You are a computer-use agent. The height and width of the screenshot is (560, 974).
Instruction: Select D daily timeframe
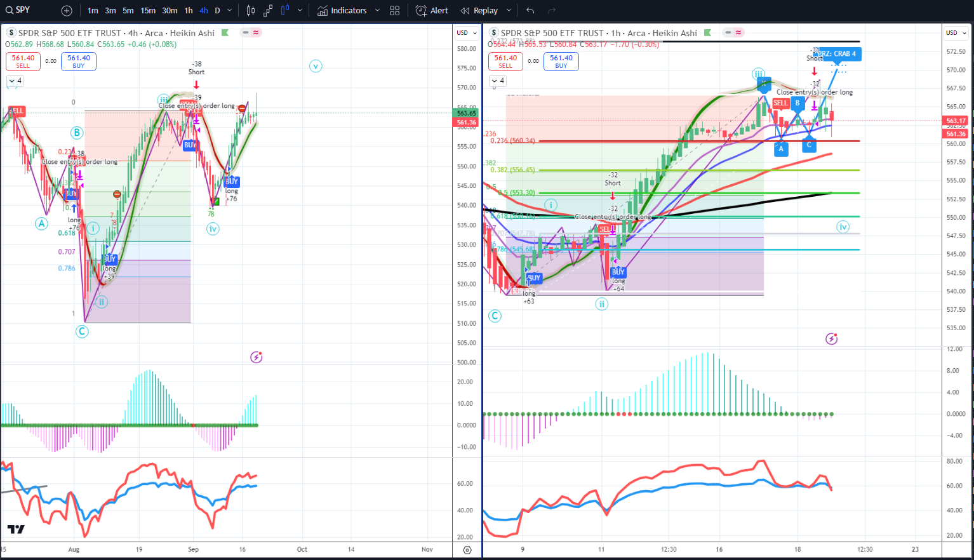[x=217, y=11]
